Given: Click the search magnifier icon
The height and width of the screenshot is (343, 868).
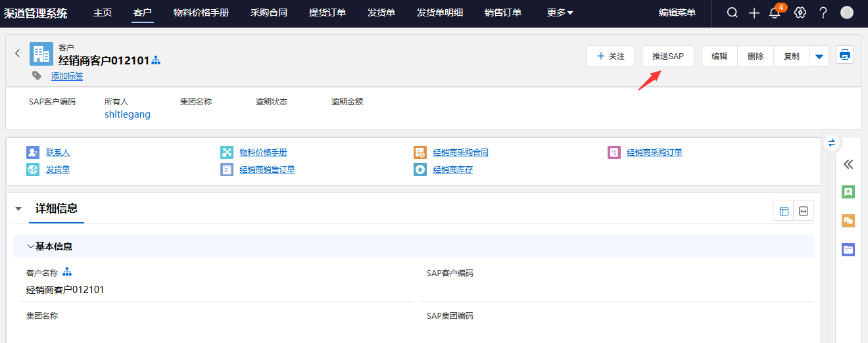Looking at the screenshot, I should pos(732,13).
